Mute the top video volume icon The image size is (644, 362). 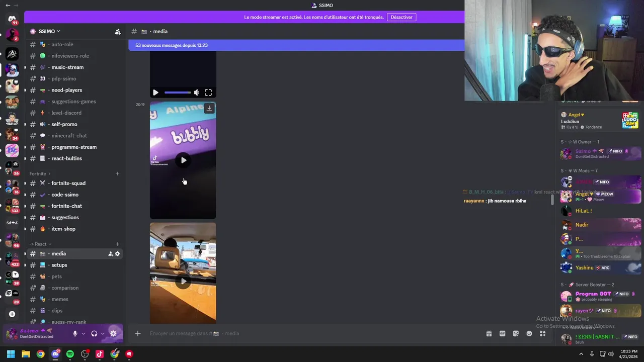[197, 93]
